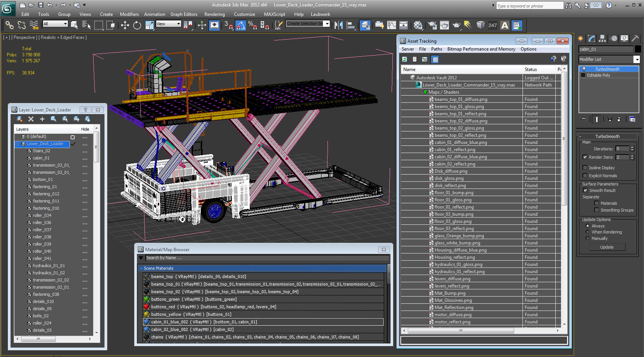
Task: Click the cabin_01_blue_002 material sample swatch
Action: tap(147, 322)
